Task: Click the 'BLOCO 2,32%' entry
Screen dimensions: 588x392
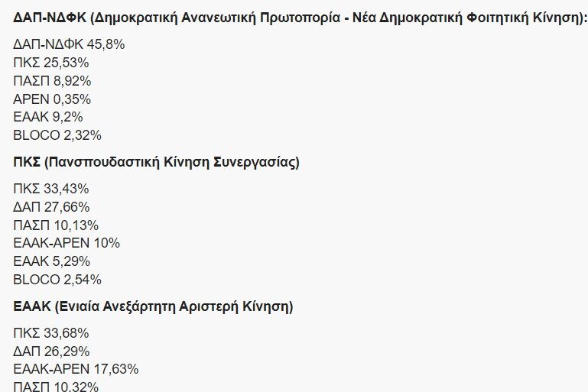Action: [57, 135]
